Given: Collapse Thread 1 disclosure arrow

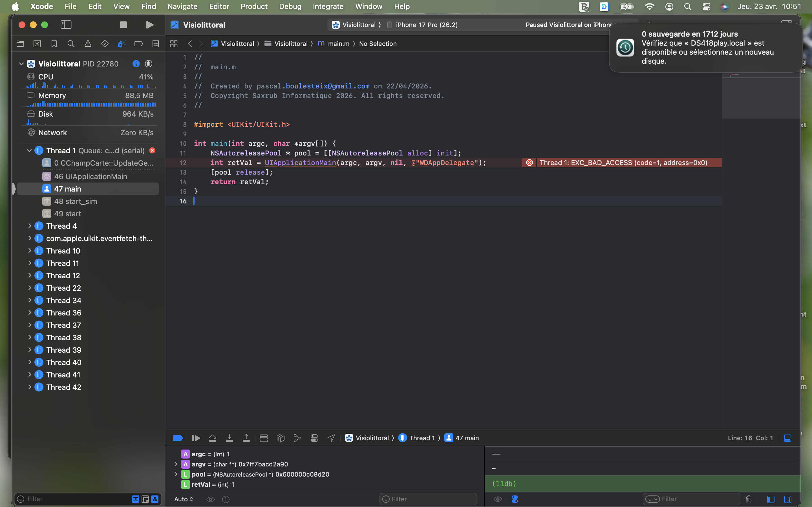Looking at the screenshot, I should pyautogui.click(x=29, y=151).
